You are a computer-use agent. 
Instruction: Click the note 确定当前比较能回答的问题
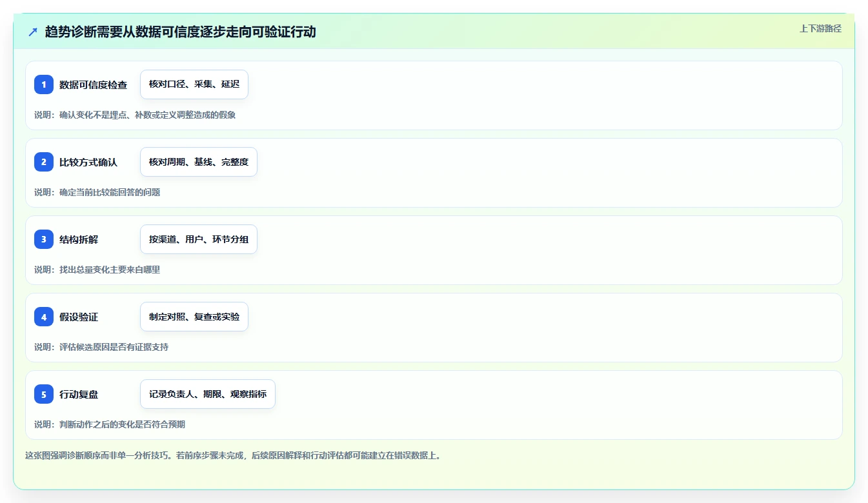click(110, 192)
